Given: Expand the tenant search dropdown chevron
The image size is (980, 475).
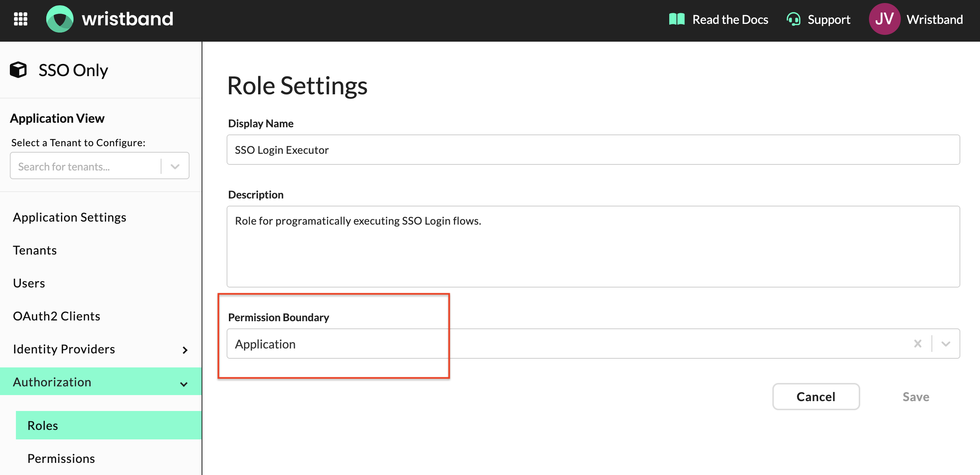Looking at the screenshot, I should click(x=175, y=166).
